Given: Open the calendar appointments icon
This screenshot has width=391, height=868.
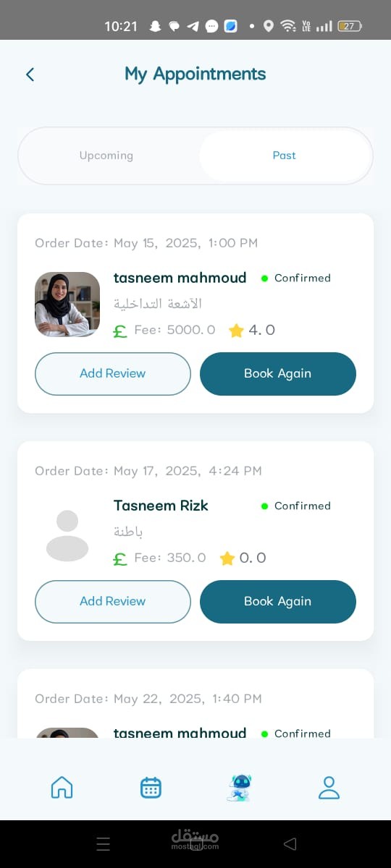Looking at the screenshot, I should pos(151,787).
